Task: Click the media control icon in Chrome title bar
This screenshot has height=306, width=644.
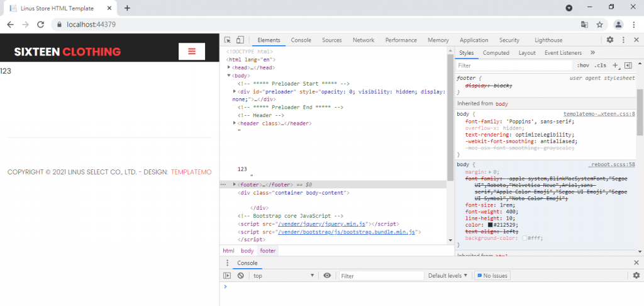Action: click(569, 8)
